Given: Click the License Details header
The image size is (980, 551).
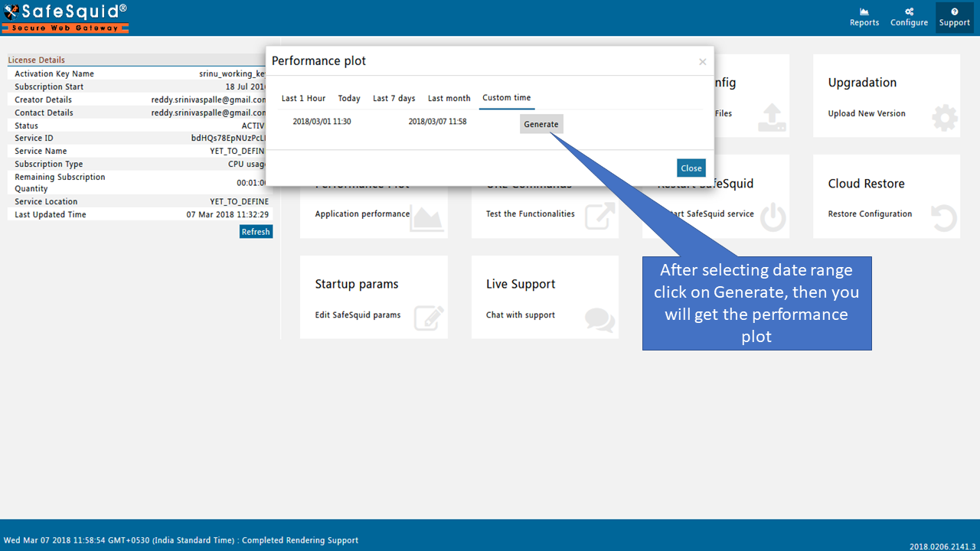Looking at the screenshot, I should 36,60.
